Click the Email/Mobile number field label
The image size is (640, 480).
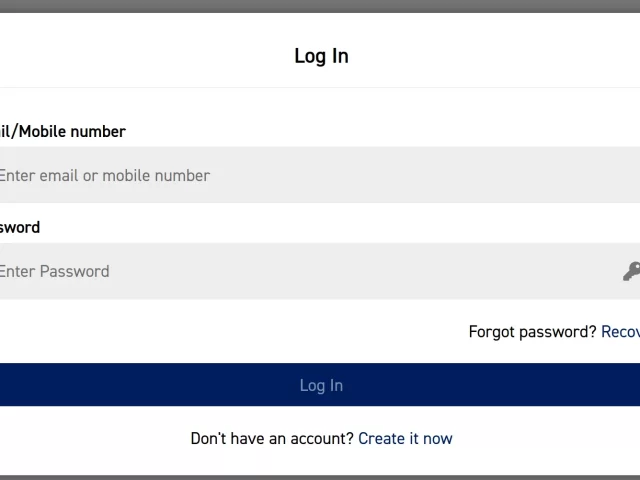tap(62, 131)
